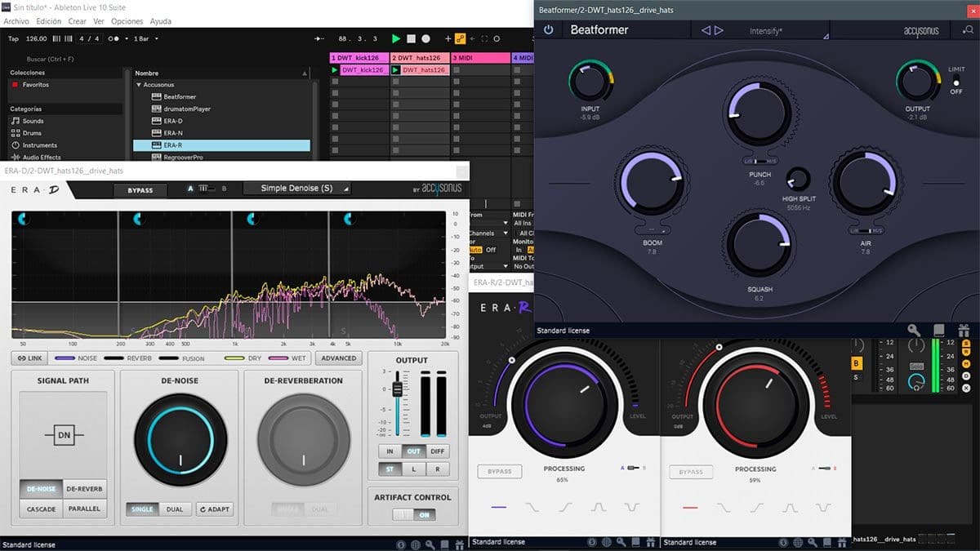Image resolution: width=980 pixels, height=551 pixels.
Task: Click the Tap tempo button
Action: pyautogui.click(x=13, y=38)
